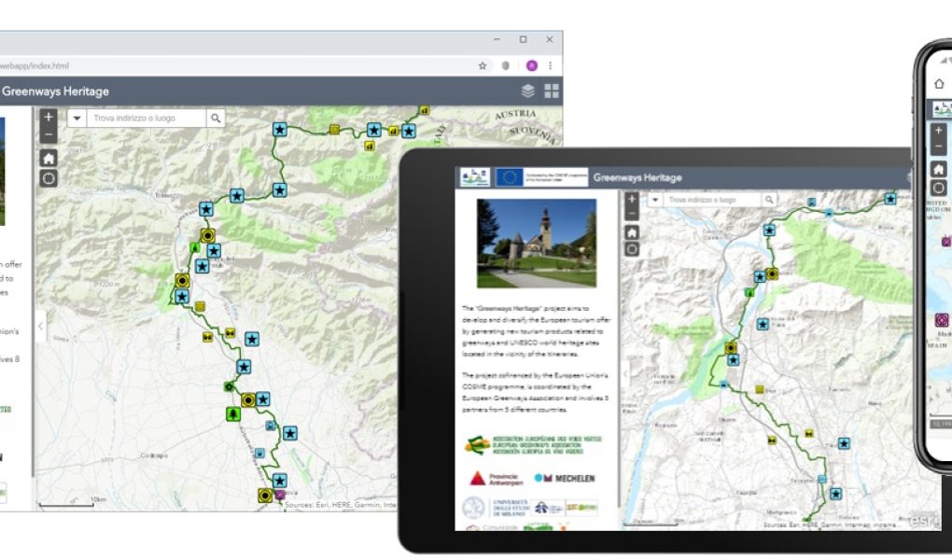Zoom in on the desktop browser map

[49, 118]
